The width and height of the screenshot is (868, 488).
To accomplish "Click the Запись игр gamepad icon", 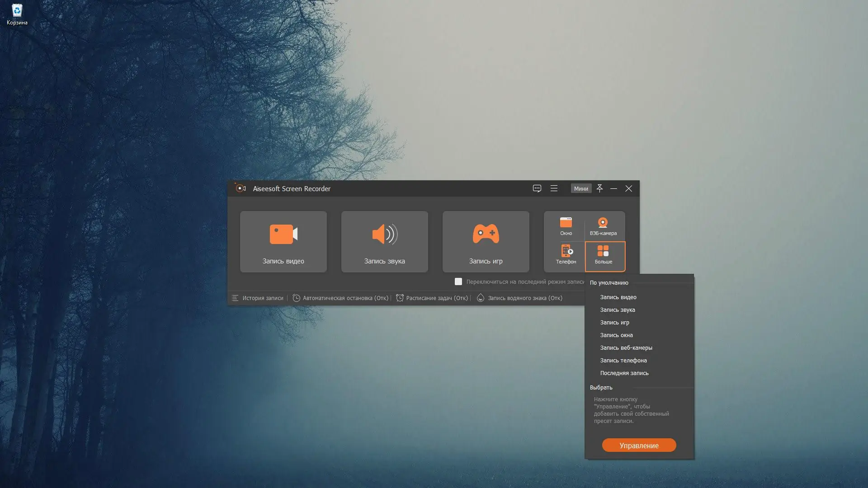I will click(x=486, y=235).
